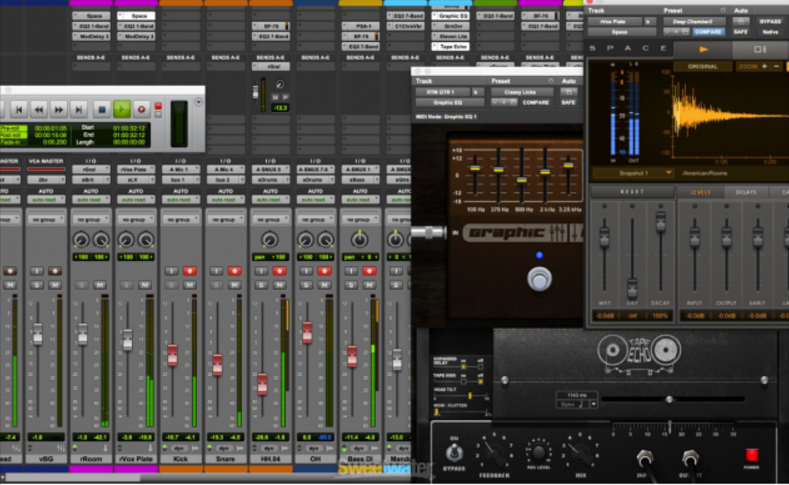Viewport: 789px width, 485px height.
Task: Click Safe in the Graphic EQ plugin header
Action: 569,102
